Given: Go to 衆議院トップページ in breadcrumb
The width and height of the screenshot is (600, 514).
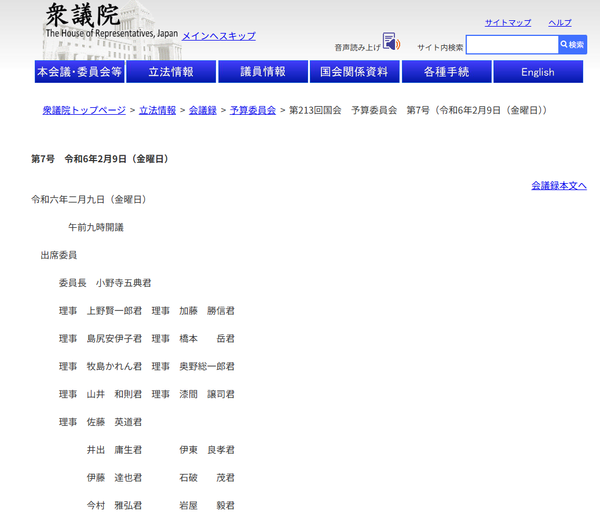Looking at the screenshot, I should pyautogui.click(x=84, y=110).
